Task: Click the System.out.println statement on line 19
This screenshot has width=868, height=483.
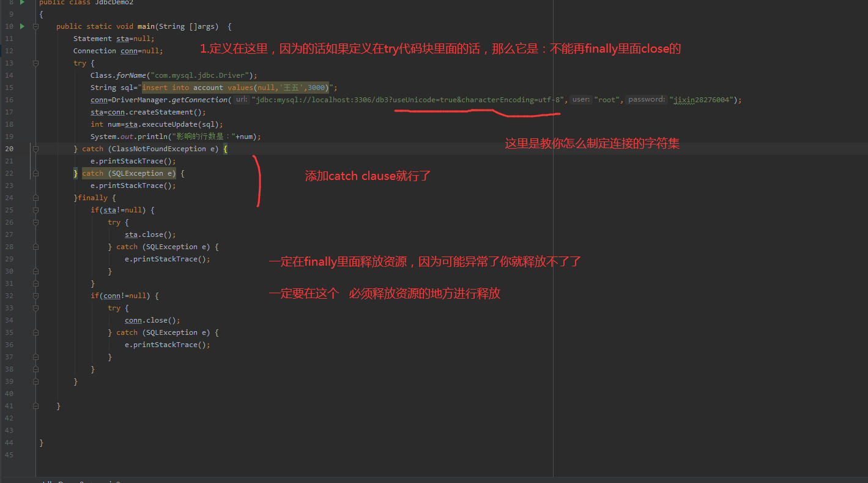Action: tap(176, 137)
